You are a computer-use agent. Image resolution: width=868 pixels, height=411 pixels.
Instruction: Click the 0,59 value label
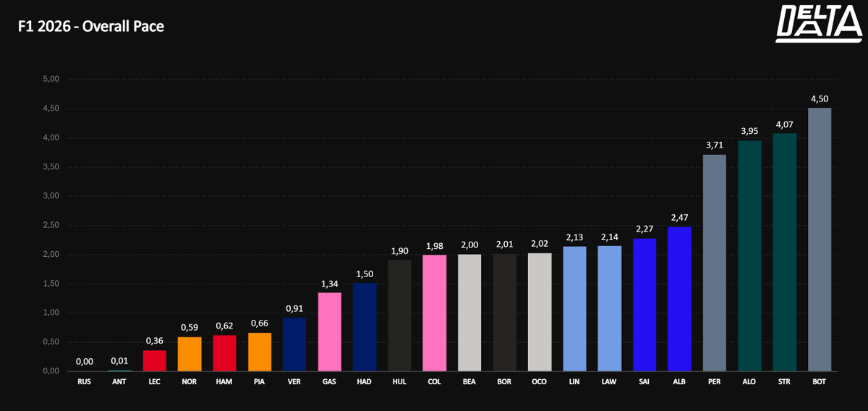(190, 328)
